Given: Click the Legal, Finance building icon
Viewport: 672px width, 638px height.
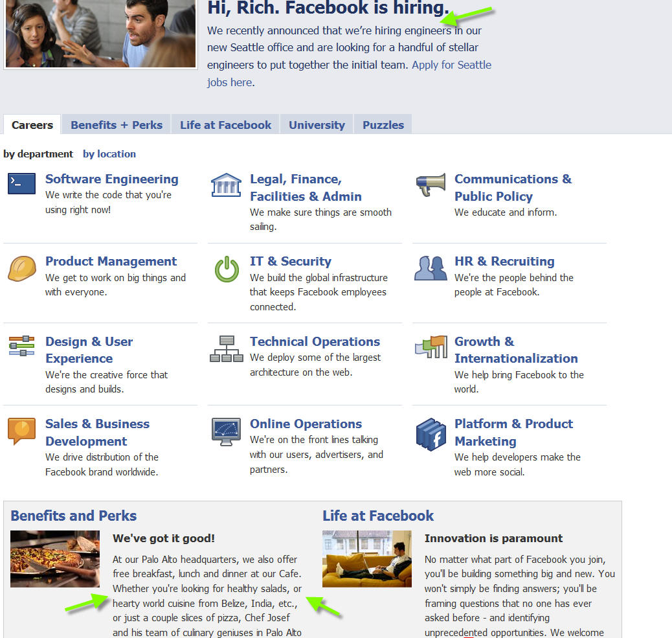Looking at the screenshot, I should 226,185.
